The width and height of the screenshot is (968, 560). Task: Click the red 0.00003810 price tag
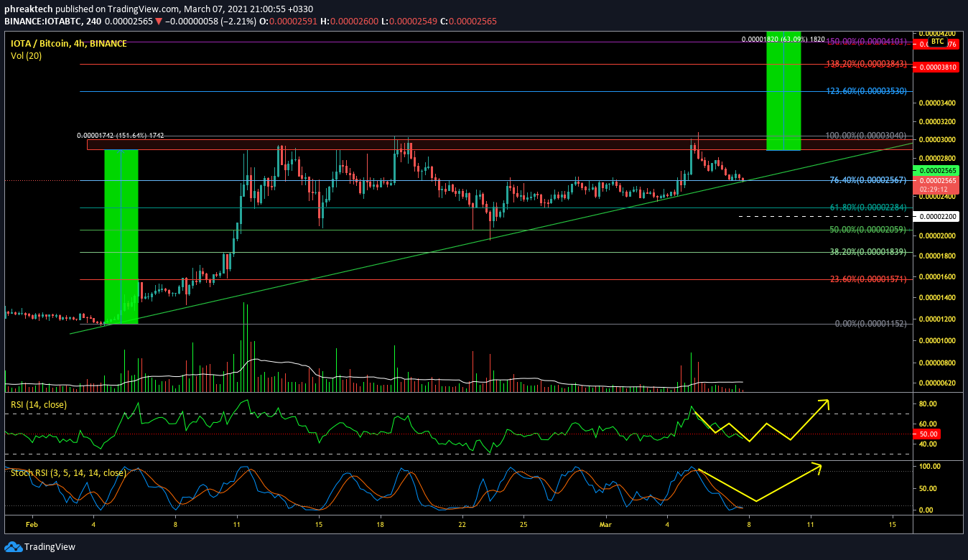pyautogui.click(x=938, y=67)
